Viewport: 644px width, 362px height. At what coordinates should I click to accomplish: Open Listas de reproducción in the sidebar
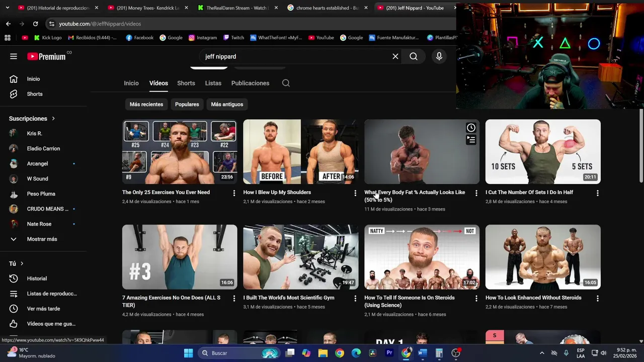tap(52, 294)
